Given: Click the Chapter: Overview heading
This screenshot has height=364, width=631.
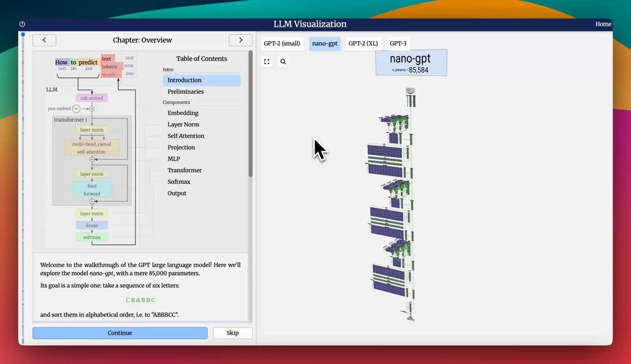Looking at the screenshot, I should [x=143, y=40].
